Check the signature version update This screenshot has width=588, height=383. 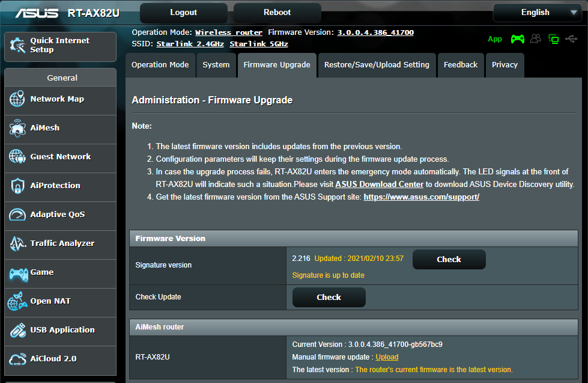449,260
